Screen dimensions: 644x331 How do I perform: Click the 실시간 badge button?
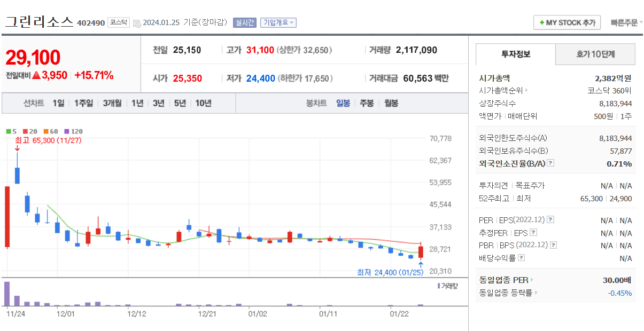244,22
